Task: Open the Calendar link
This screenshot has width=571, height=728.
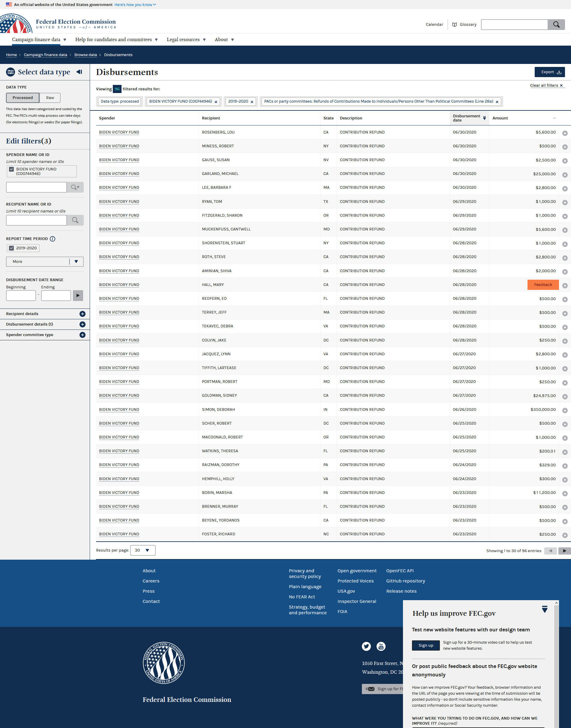Action: (434, 24)
